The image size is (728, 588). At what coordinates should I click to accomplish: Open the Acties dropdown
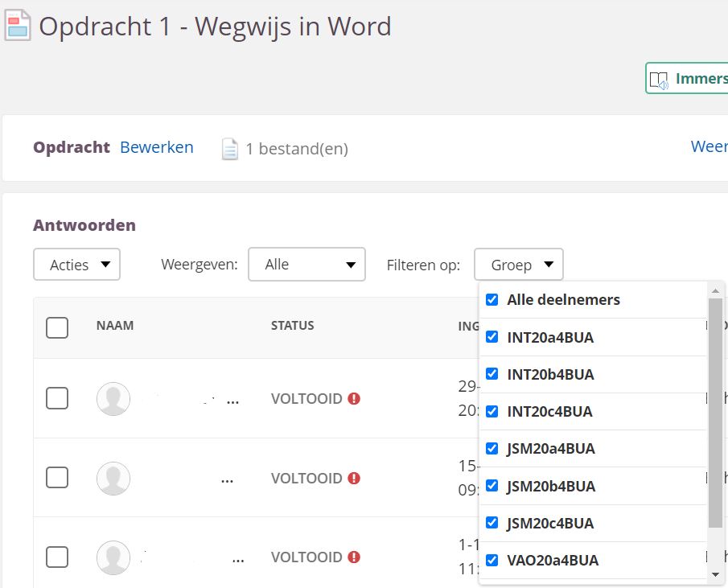(x=76, y=265)
